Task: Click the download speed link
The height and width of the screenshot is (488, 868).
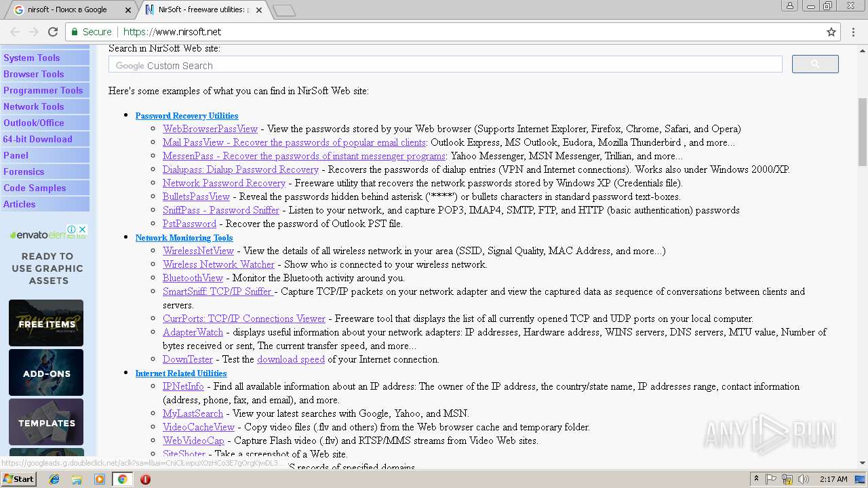Action: pos(291,359)
